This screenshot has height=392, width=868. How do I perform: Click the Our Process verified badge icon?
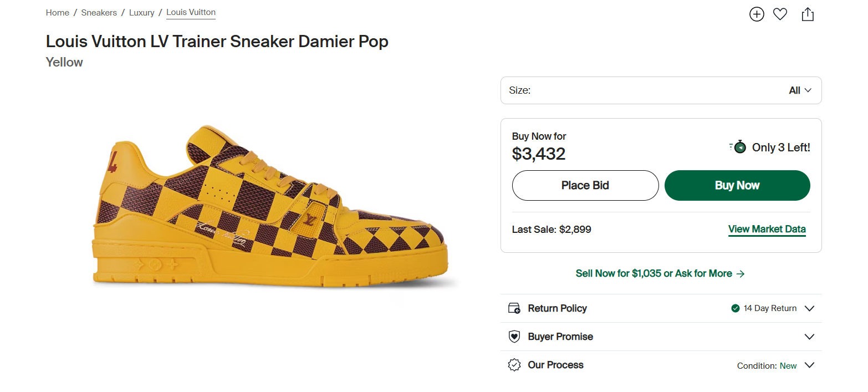[514, 365]
